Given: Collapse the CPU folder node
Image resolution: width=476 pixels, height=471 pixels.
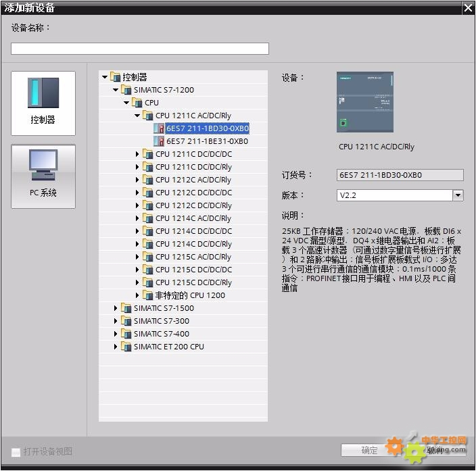Looking at the screenshot, I should point(126,103).
